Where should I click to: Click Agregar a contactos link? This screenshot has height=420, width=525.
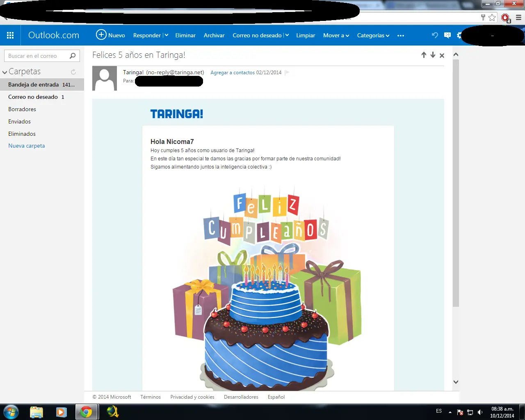point(233,73)
